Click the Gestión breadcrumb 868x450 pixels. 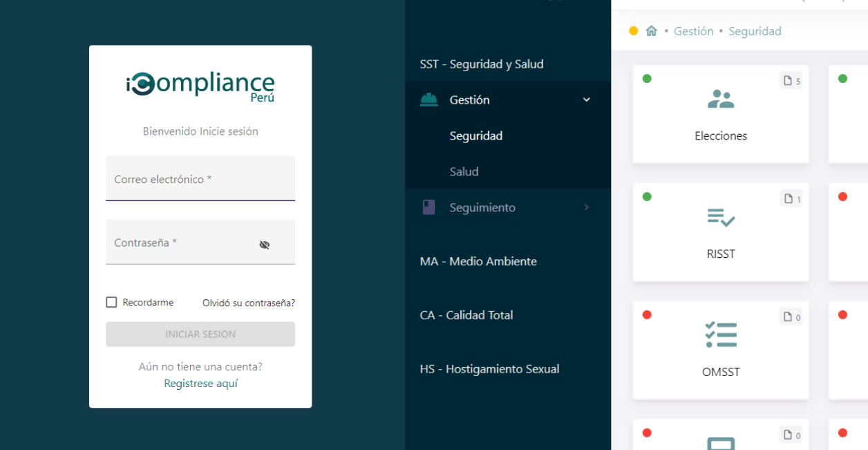tap(693, 31)
